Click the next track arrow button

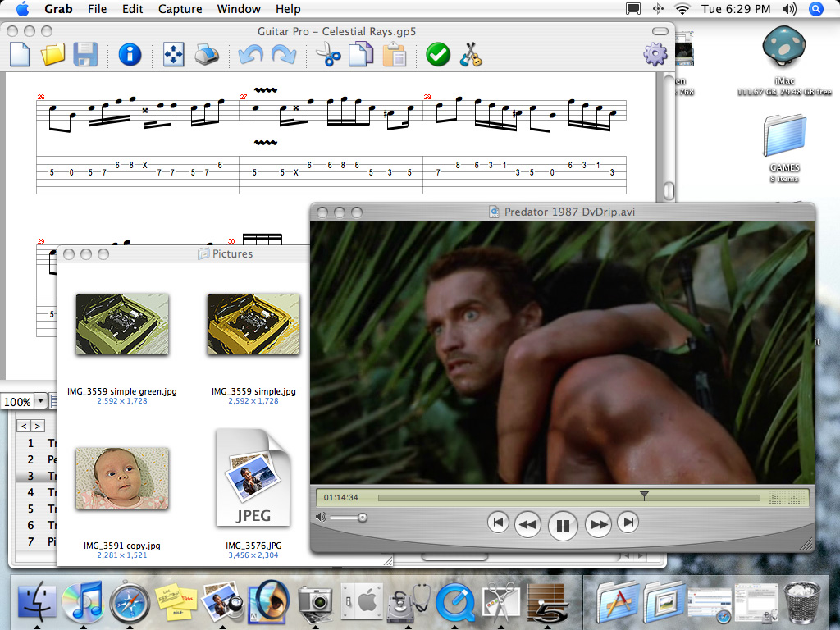(x=38, y=426)
